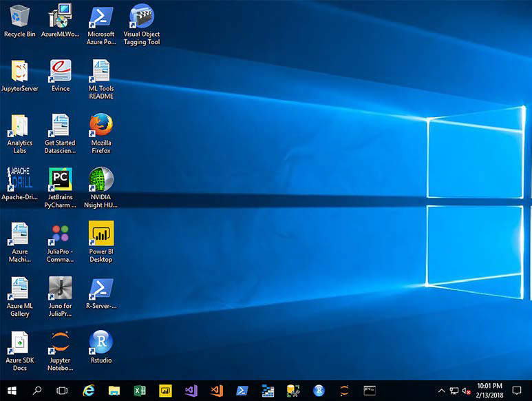Select the Apache Drill desktop shortcut
This screenshot has height=401, width=532.
click(x=19, y=180)
